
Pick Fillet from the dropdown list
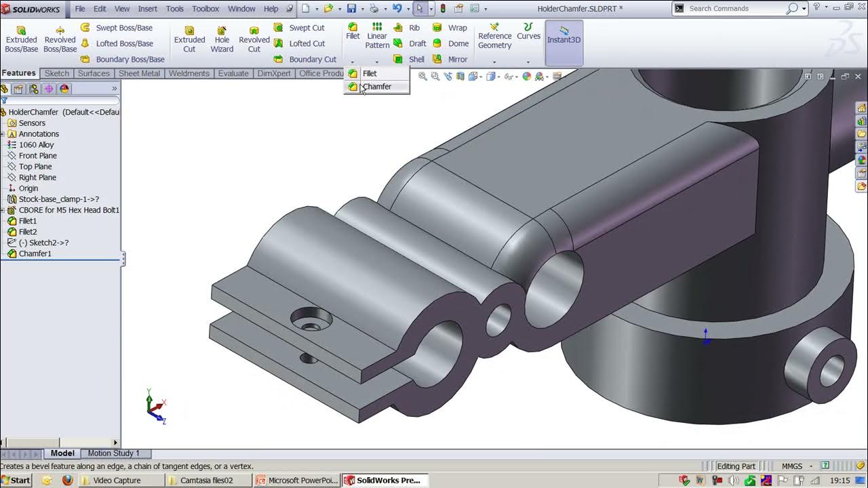376,73
